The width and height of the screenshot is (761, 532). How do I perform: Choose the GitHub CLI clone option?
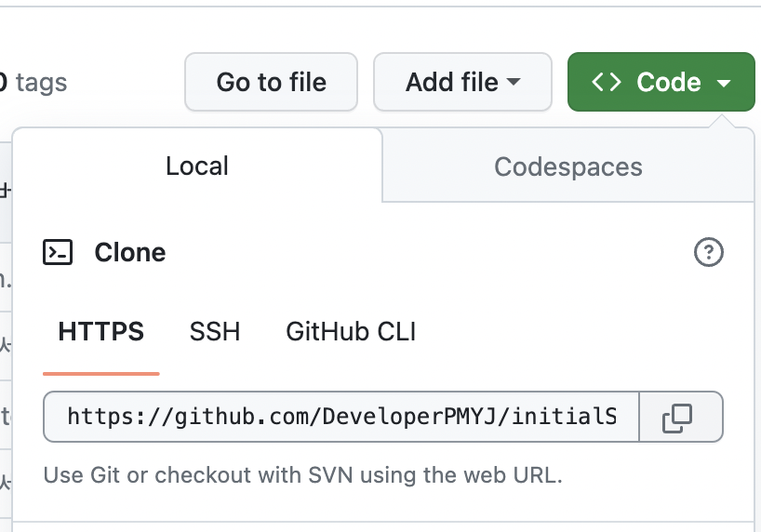351,331
